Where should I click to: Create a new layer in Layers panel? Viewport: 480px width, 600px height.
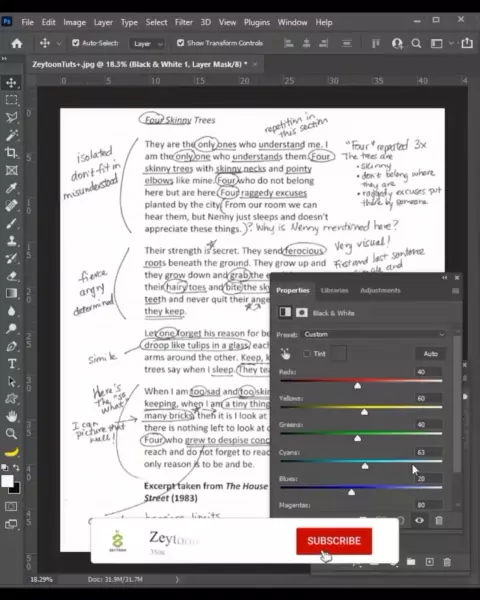click(x=429, y=562)
